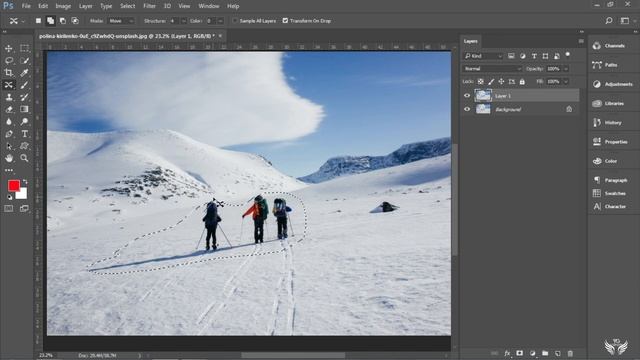Select the Hand tool
The image size is (640, 360).
[9, 158]
